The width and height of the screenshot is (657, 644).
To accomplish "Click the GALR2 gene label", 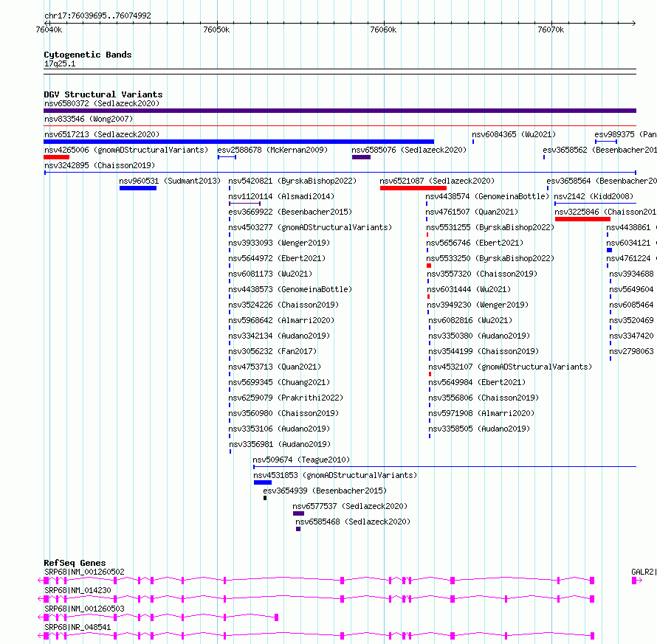I will [x=643, y=572].
